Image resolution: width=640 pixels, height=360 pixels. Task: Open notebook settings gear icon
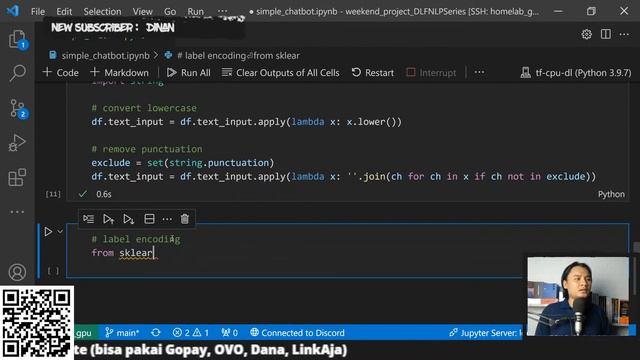coord(587,34)
